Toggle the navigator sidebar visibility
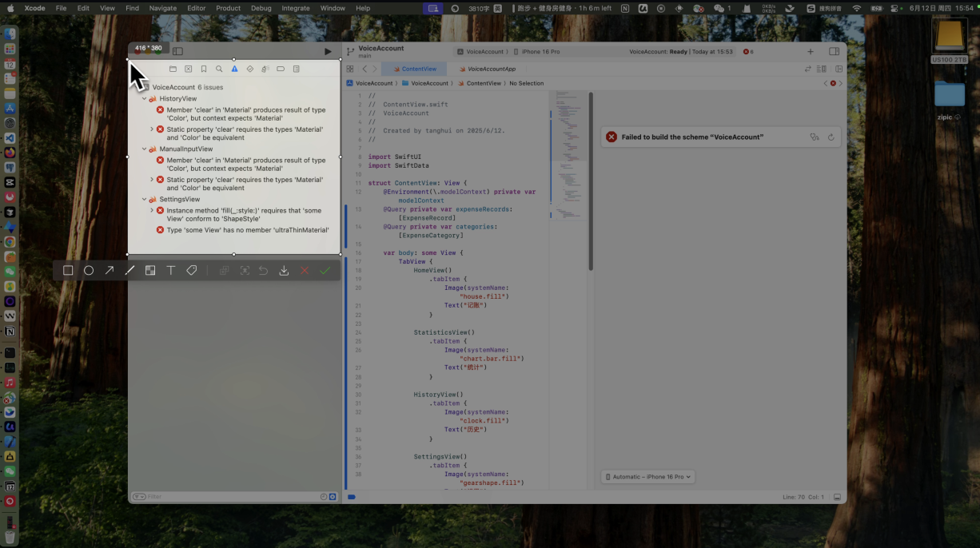This screenshot has width=980, height=548. point(177,52)
